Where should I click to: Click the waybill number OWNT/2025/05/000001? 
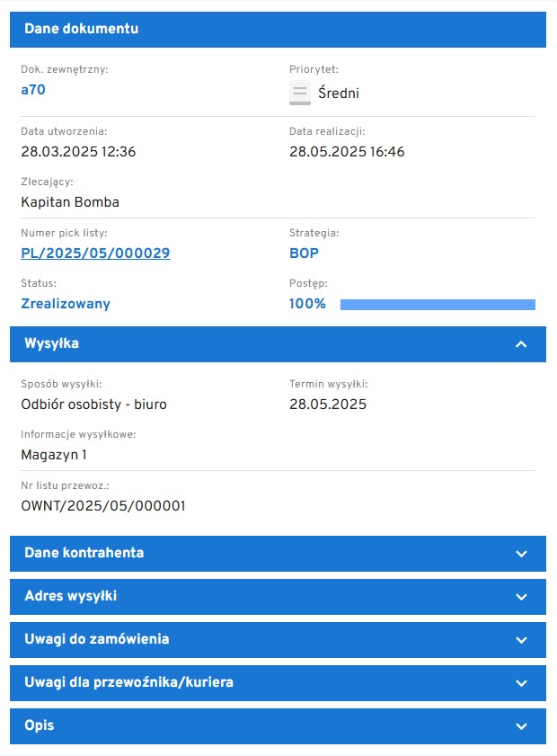(x=103, y=506)
